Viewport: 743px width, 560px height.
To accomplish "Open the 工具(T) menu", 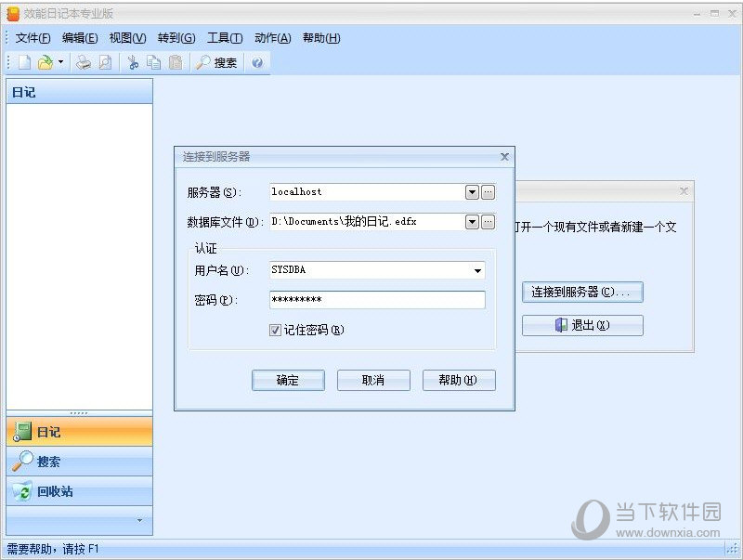I will point(225,38).
